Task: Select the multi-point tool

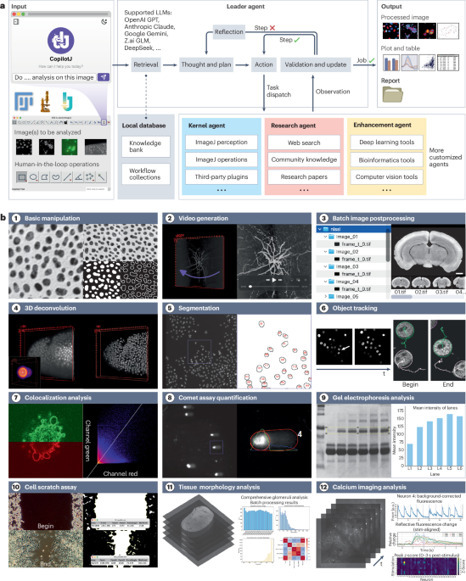Action: [x=90, y=177]
